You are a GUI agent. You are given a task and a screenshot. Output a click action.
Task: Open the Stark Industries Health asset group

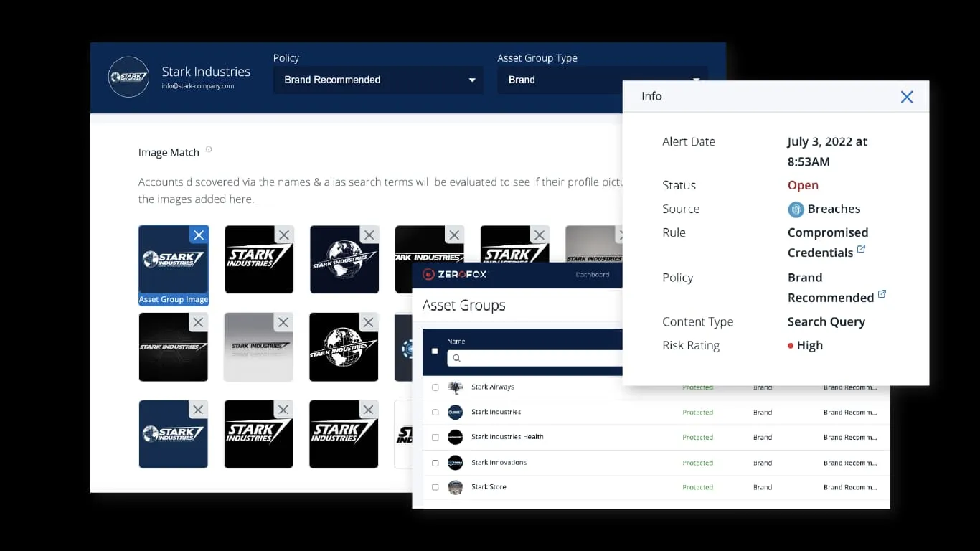tap(507, 437)
